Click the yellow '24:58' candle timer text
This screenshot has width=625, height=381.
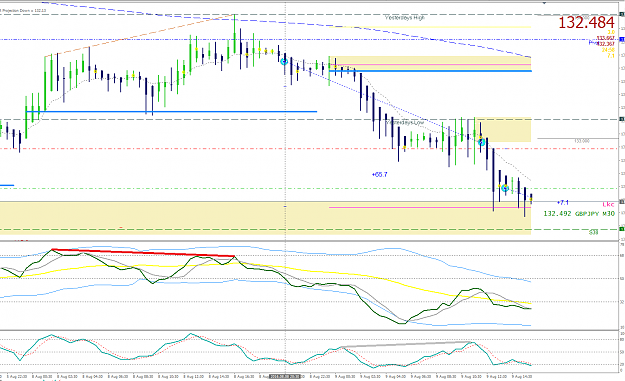(x=608, y=50)
